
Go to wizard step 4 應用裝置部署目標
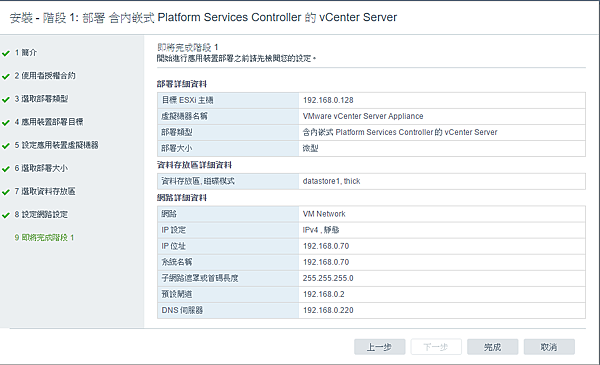[49, 122]
